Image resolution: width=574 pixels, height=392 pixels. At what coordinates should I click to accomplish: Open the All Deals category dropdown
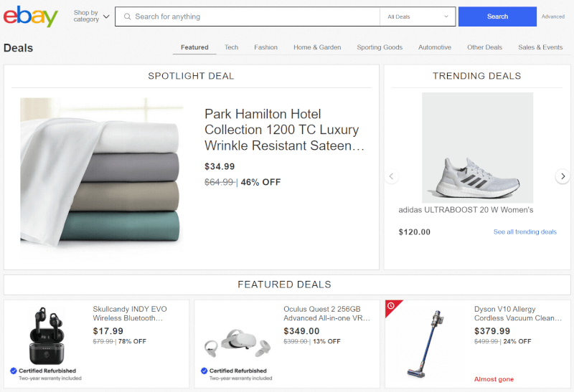point(419,16)
